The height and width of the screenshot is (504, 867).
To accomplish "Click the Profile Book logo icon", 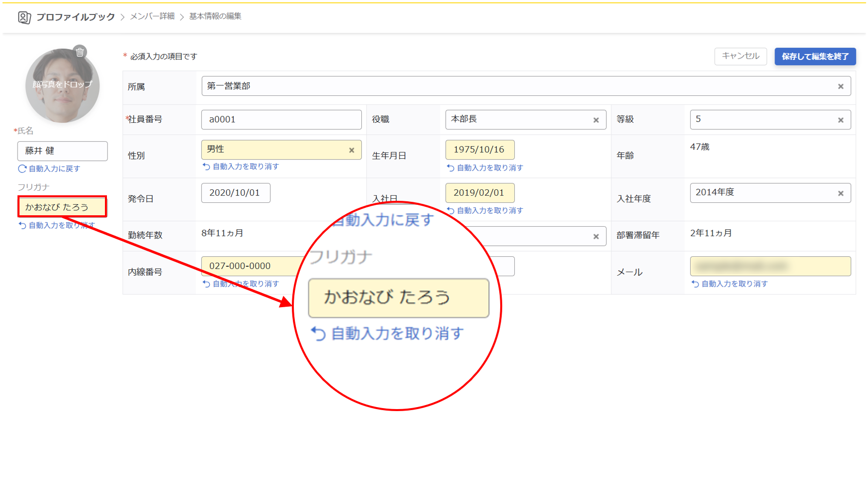I will (x=24, y=17).
